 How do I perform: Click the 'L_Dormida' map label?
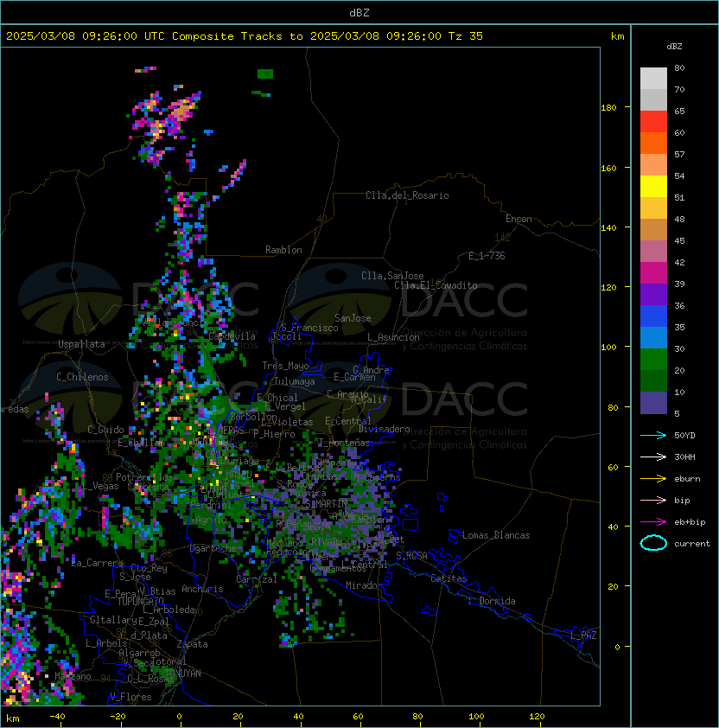(x=492, y=601)
